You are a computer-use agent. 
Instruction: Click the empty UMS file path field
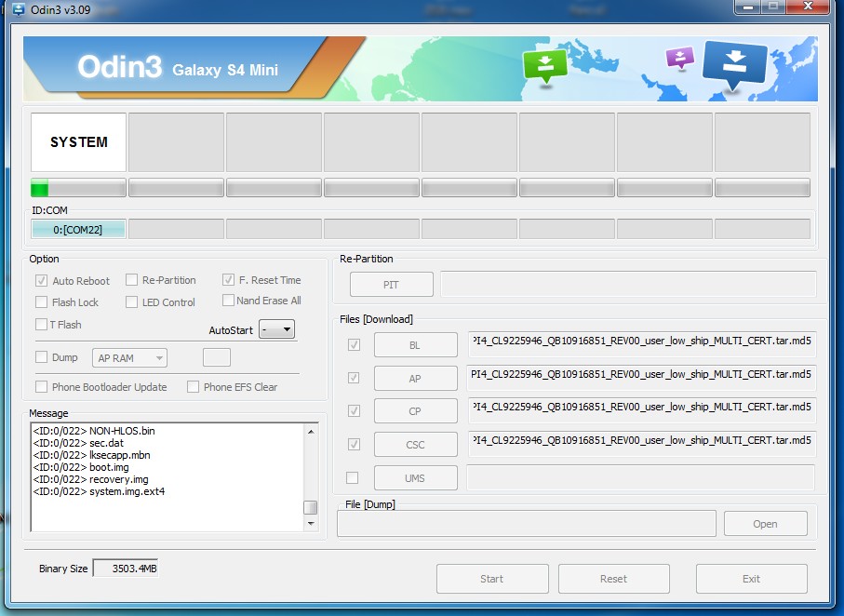pos(640,477)
